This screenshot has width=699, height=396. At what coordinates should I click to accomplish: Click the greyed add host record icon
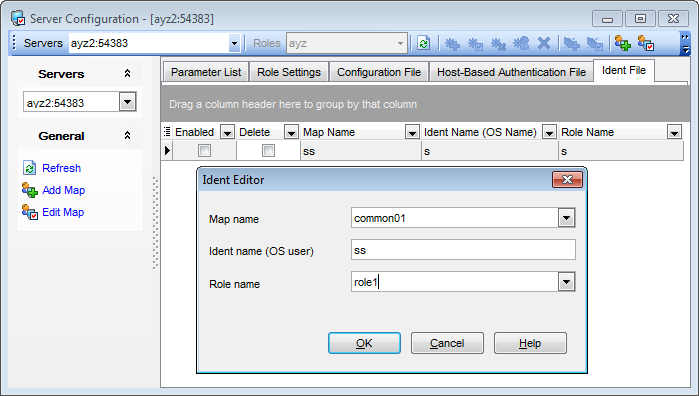coord(572,43)
